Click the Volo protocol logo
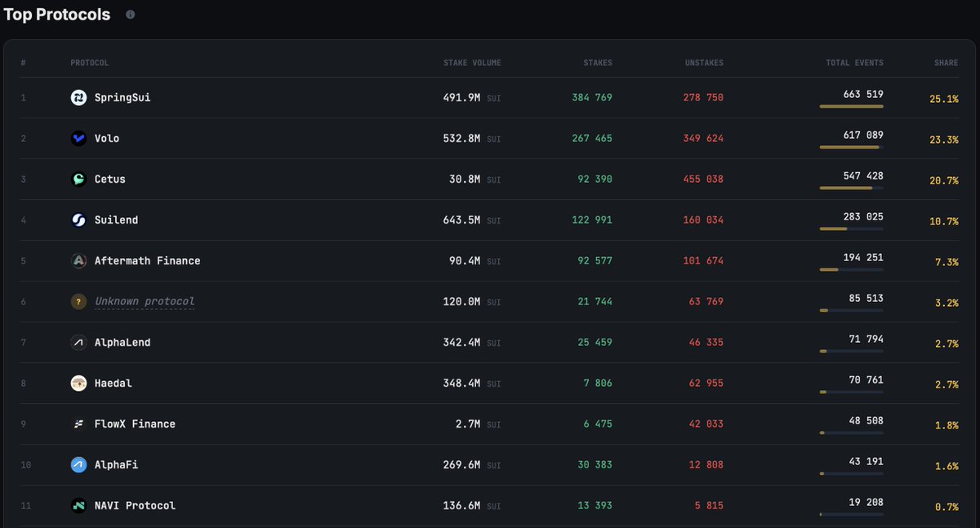 (x=78, y=139)
